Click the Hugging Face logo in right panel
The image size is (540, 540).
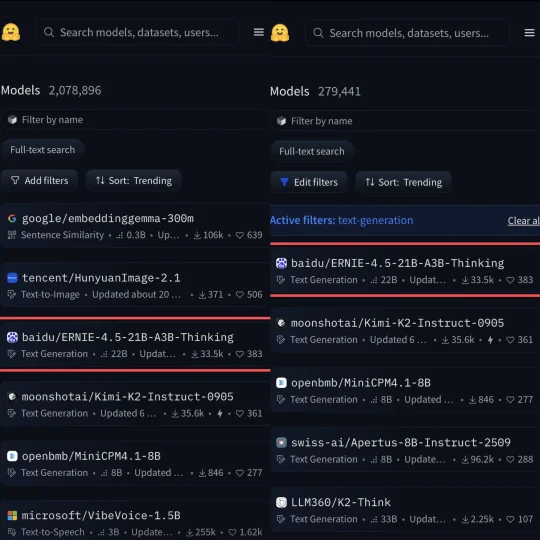(280, 33)
